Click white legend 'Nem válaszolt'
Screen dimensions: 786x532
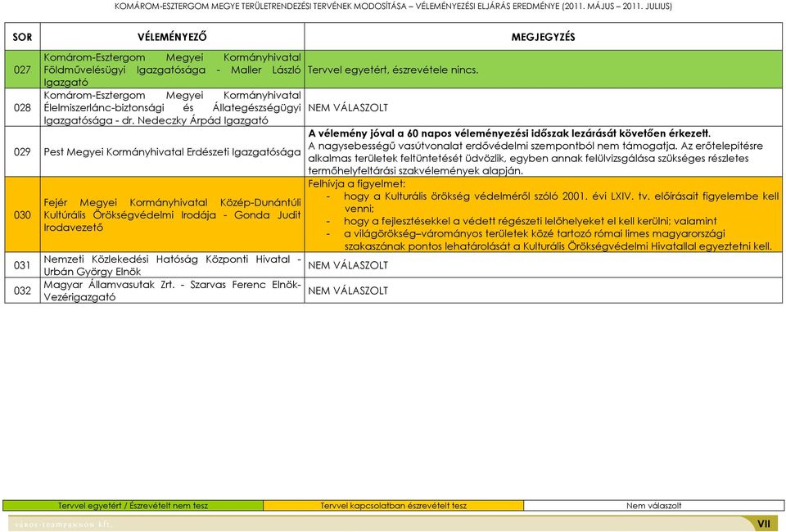click(653, 506)
